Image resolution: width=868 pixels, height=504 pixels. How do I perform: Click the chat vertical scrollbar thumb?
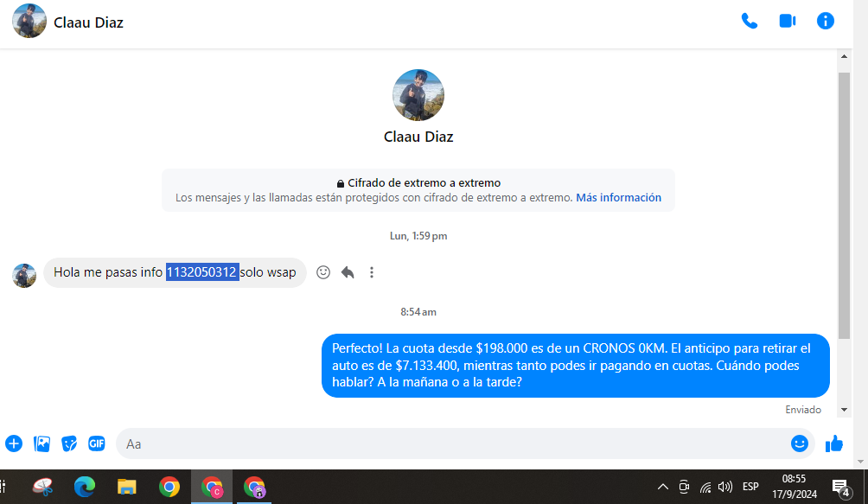(x=844, y=205)
